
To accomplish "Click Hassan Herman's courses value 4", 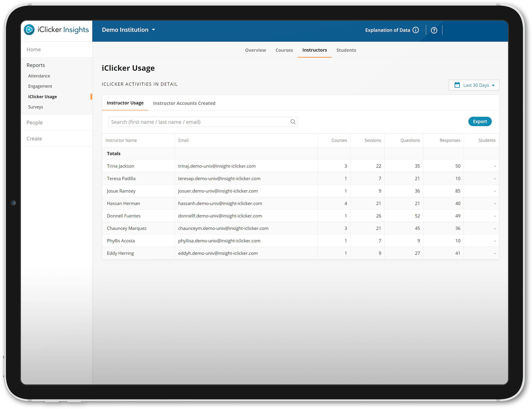I will pos(346,203).
